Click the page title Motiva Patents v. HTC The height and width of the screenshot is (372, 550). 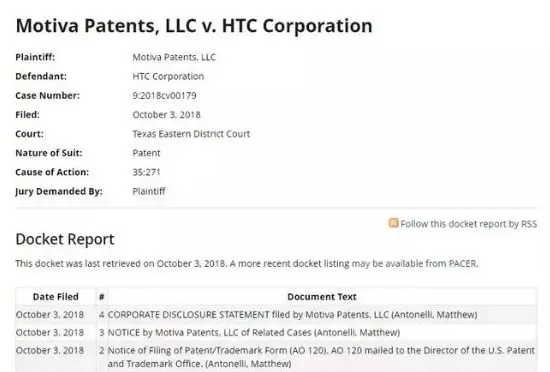194,26
